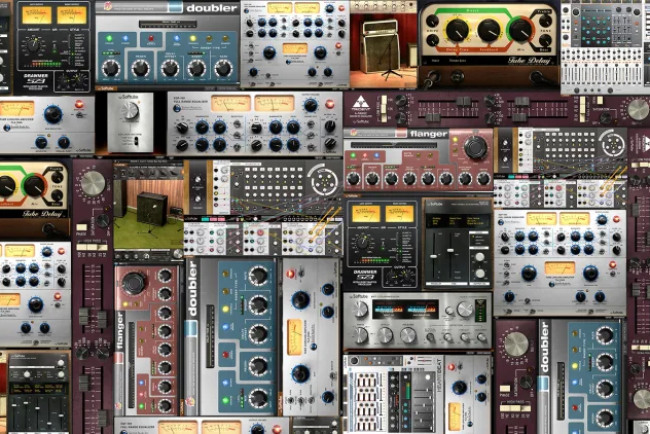Viewport: 650px width, 434px height.
Task: Click the center VU meter on the top channel strip
Action: pos(295,49)
